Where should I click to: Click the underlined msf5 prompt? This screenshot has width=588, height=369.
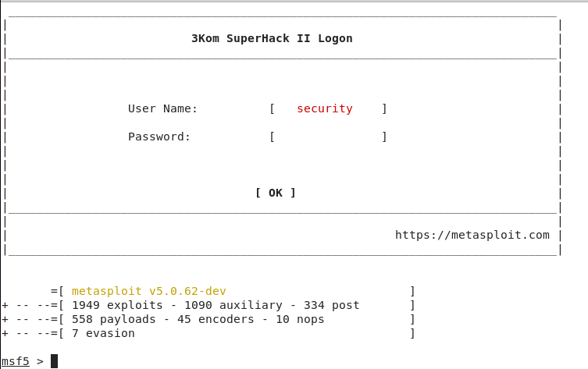coord(16,361)
